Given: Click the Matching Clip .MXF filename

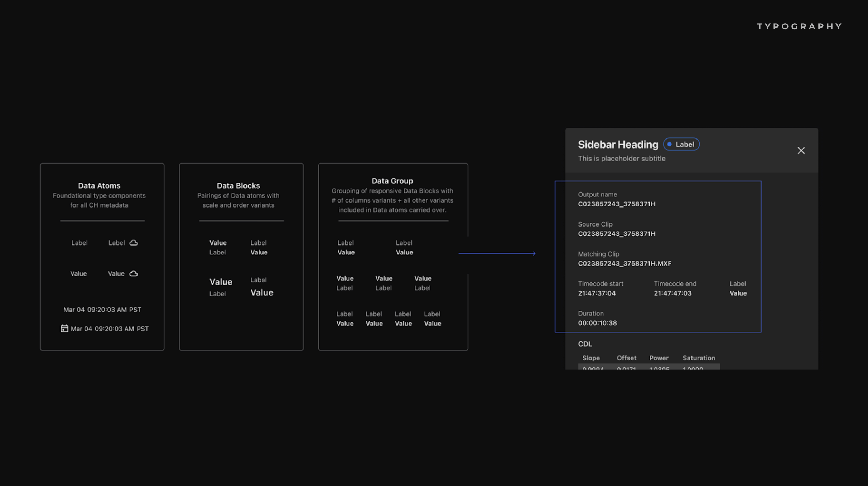Looking at the screenshot, I should [x=625, y=263].
